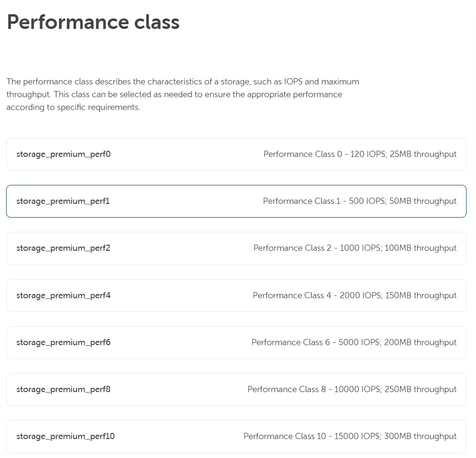Click the Performance Class 2 description
The height and width of the screenshot is (458, 476).
point(355,248)
